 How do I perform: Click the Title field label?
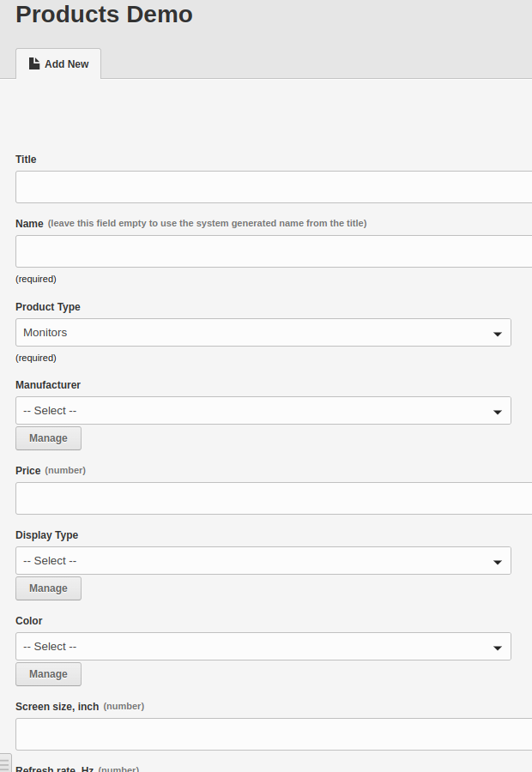tap(26, 160)
